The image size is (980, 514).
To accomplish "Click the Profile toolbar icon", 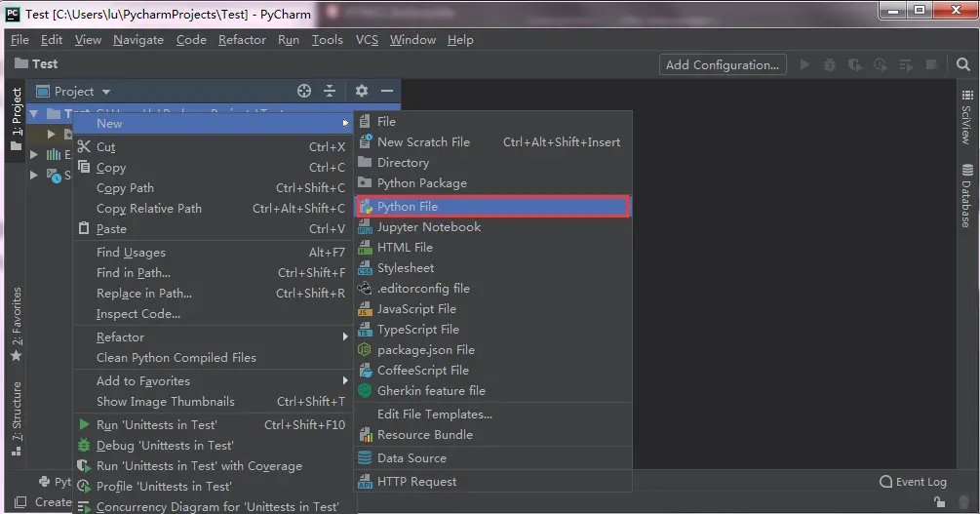I will coord(880,64).
